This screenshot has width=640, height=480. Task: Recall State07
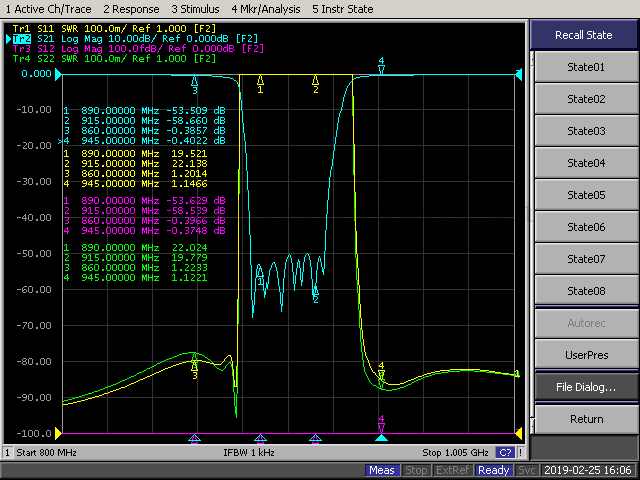(x=586, y=259)
